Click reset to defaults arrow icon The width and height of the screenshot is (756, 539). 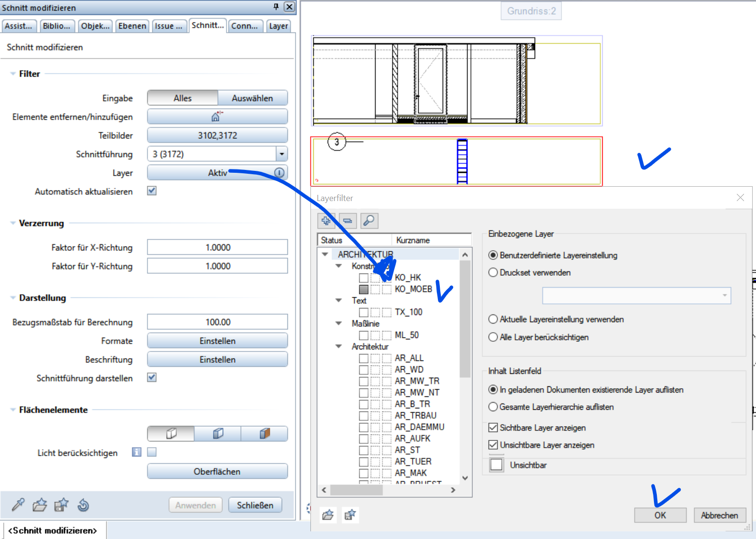click(x=83, y=505)
